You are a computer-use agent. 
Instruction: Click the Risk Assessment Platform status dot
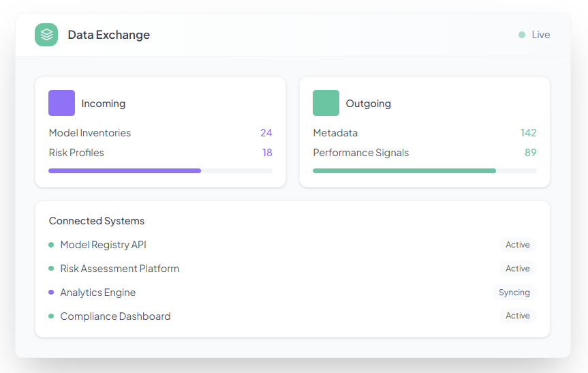[x=51, y=269]
